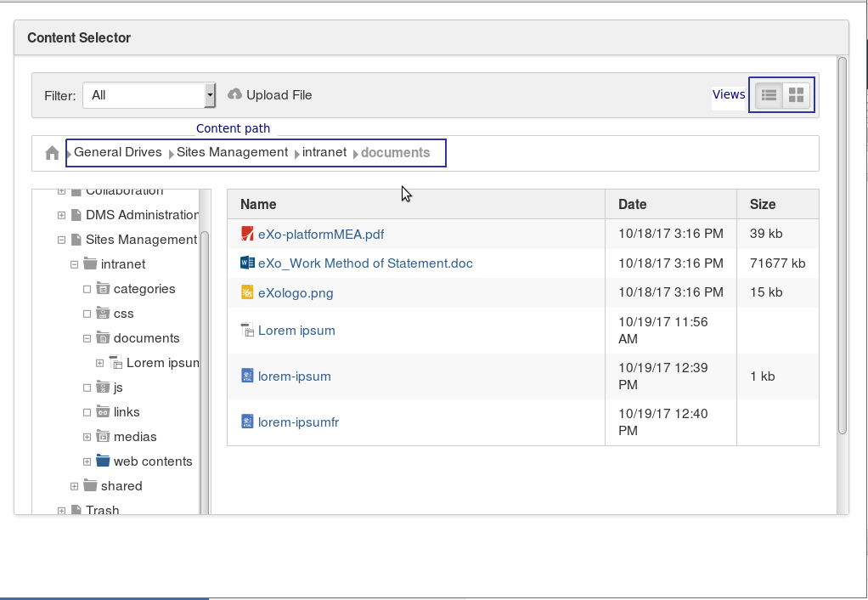Click the links folder icon
Viewport: 868px width, 600px height.
pyautogui.click(x=103, y=411)
